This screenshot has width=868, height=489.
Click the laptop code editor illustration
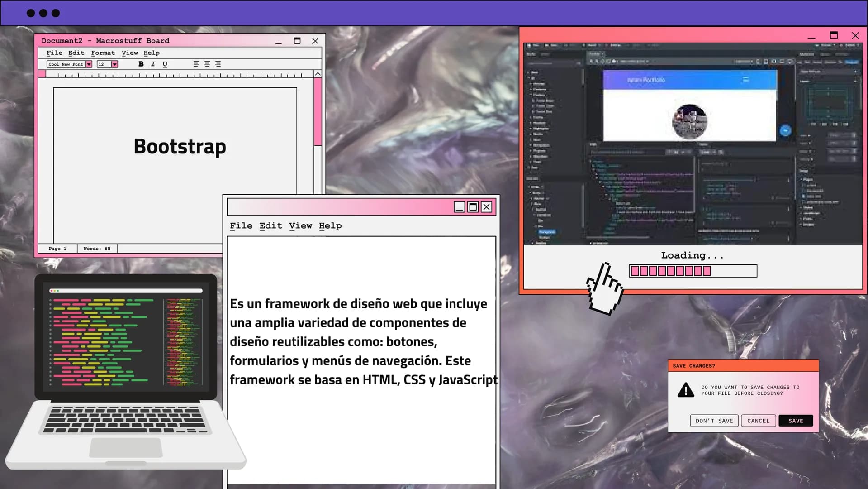126,372
